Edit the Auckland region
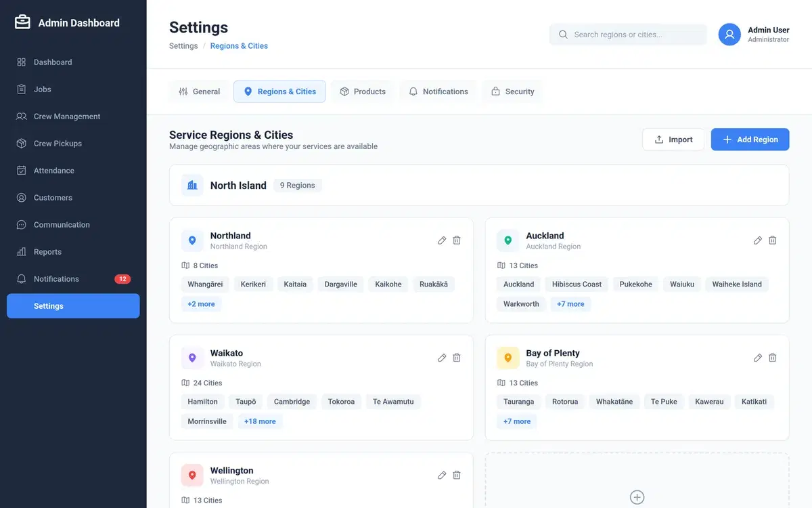Screen dimensions: 812x508 (758, 240)
